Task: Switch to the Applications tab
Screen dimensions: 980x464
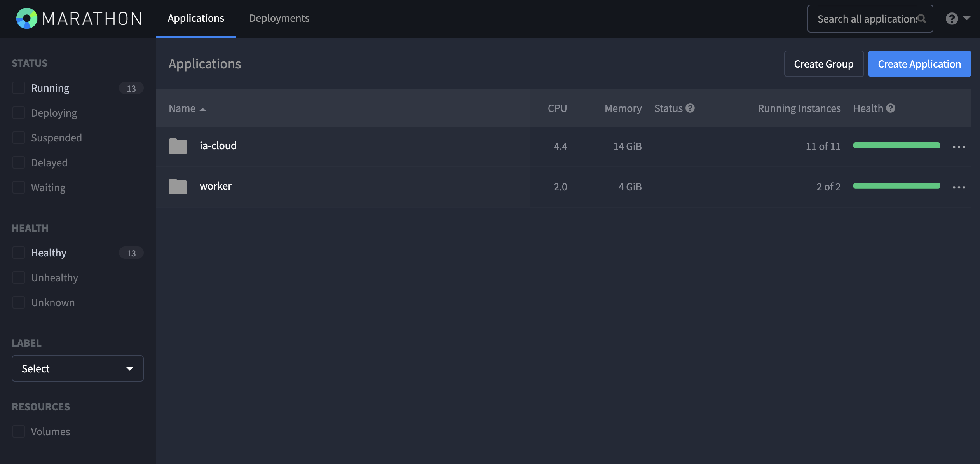Action: point(196,18)
